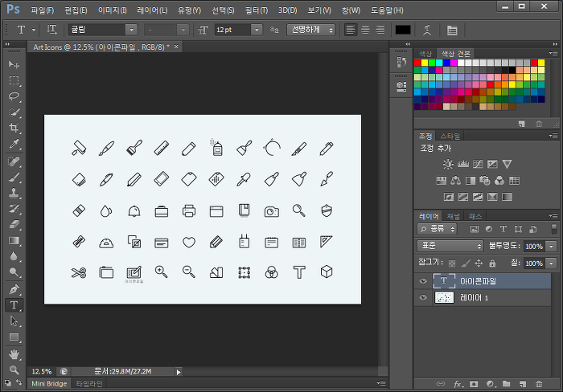Screen dimensions: 563x392
Task: Open Type tool preset picker arrow
Action: [34, 30]
